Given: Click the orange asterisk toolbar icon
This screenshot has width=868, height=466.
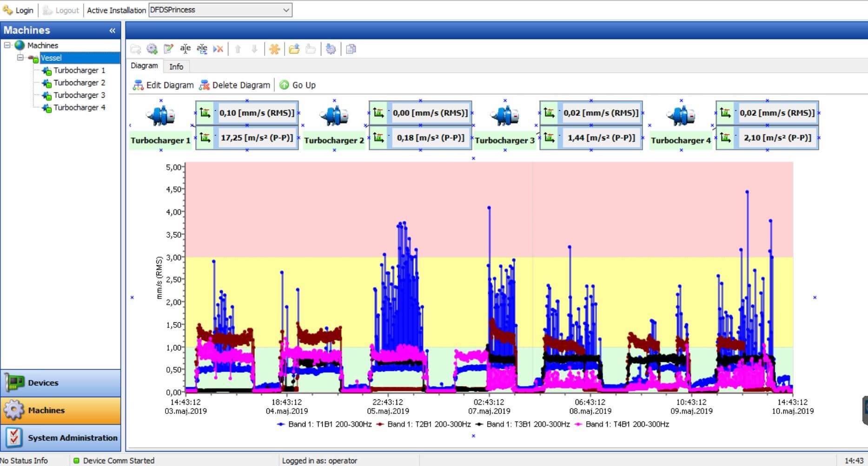Looking at the screenshot, I should point(274,49).
